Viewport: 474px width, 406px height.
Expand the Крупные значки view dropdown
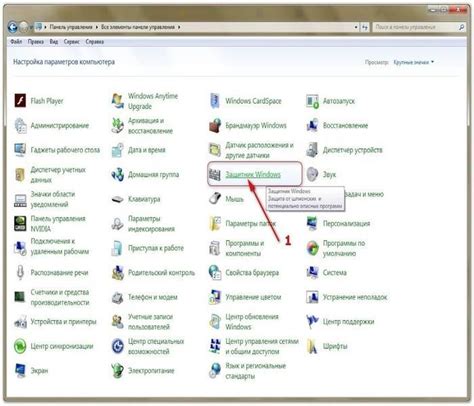(414, 62)
